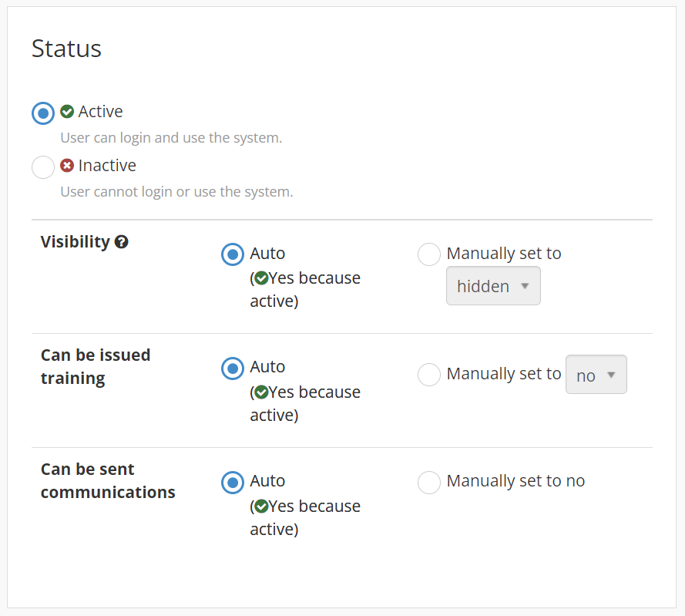Screen dimensions: 685x616
Task: Click the Visibility help question mark icon
Action: point(121,242)
